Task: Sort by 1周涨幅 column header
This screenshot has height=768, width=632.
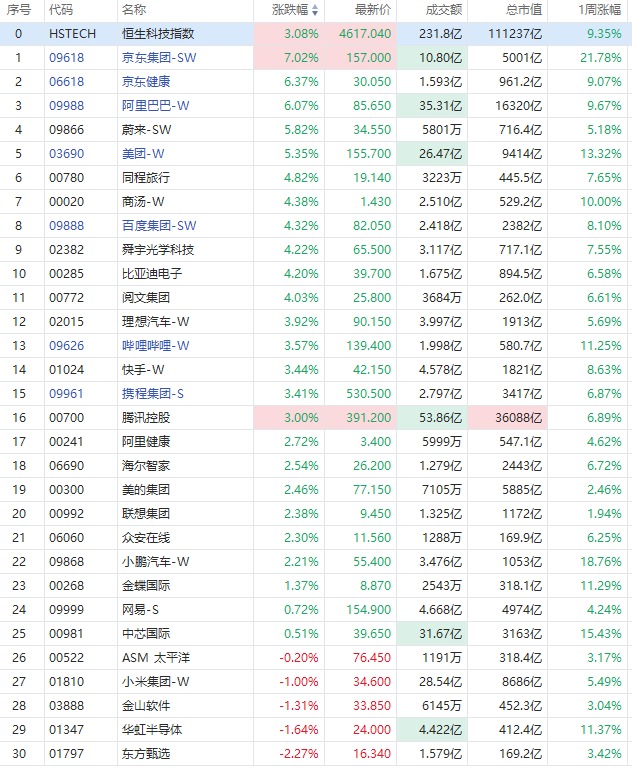Action: [x=600, y=10]
